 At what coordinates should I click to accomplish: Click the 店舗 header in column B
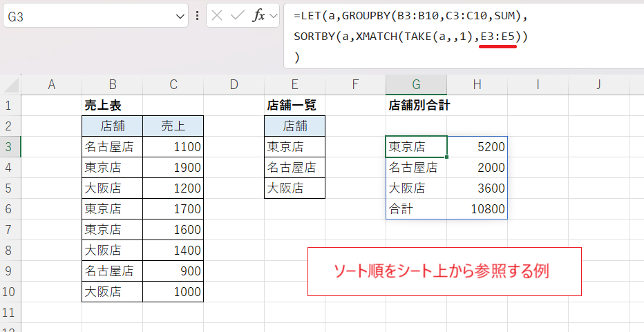point(113,126)
